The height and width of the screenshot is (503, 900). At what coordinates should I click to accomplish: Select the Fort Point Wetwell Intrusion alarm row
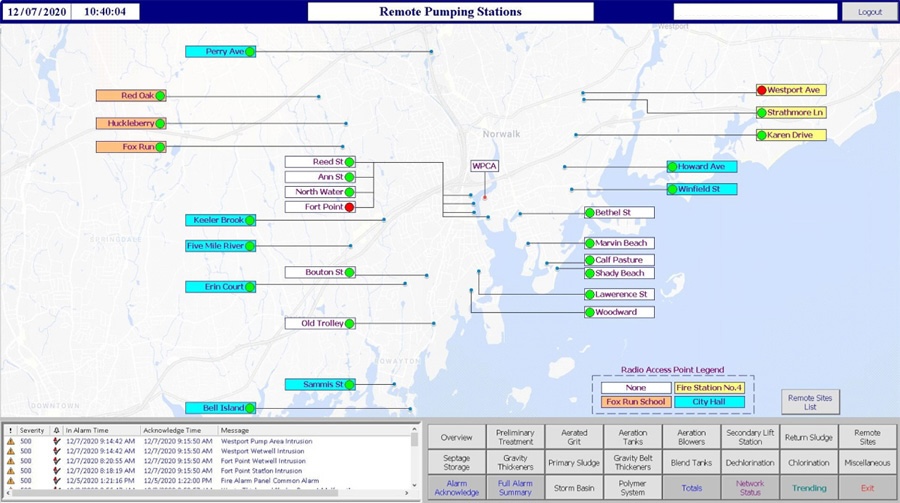(208, 461)
